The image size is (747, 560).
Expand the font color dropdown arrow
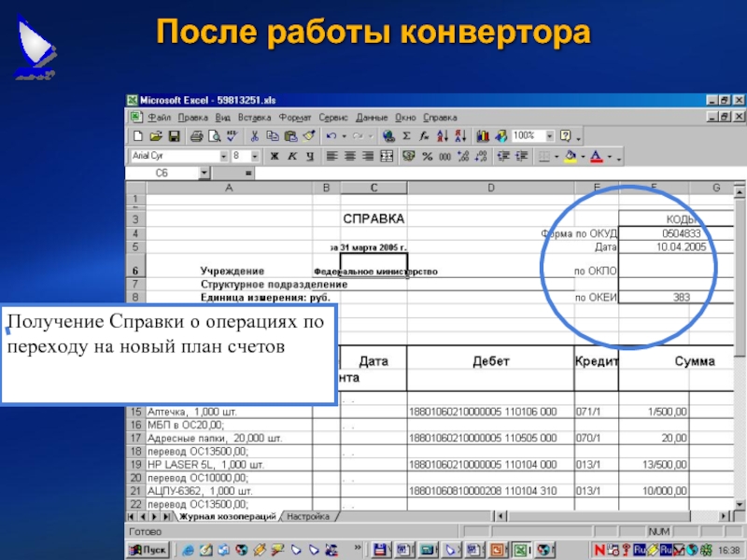pos(610,157)
